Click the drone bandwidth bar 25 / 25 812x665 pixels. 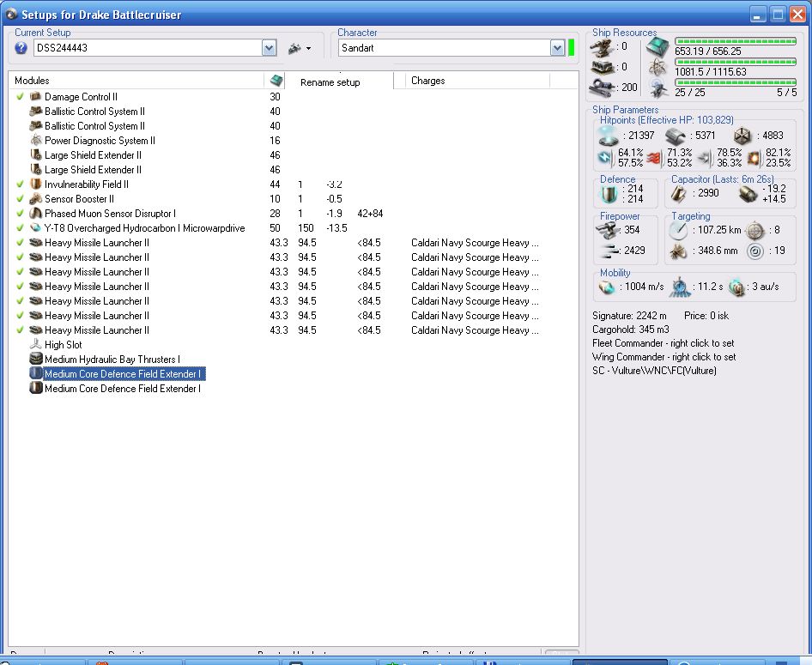tap(736, 82)
